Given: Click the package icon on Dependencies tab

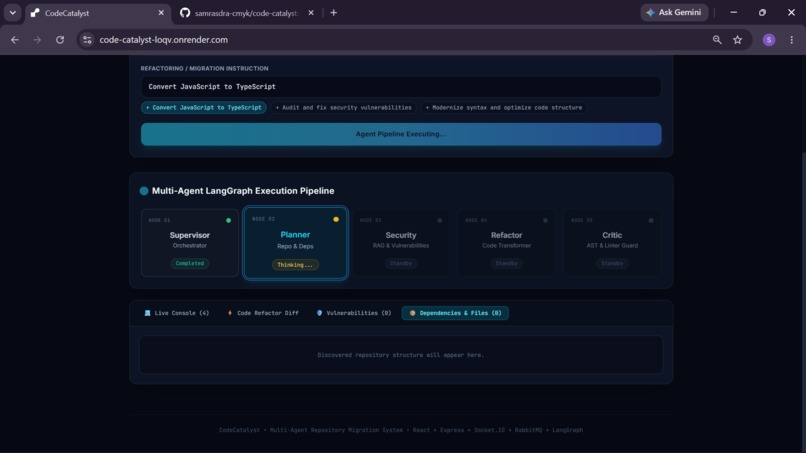Looking at the screenshot, I should pos(412,313).
